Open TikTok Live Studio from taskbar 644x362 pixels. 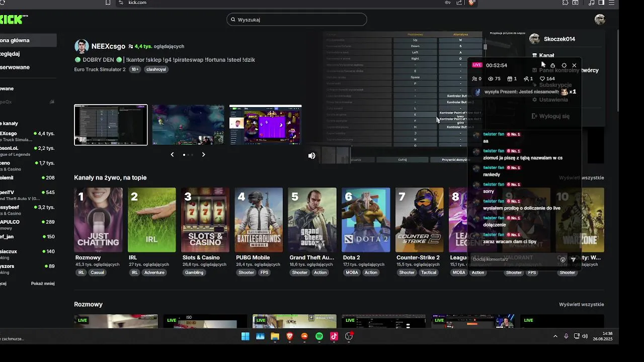click(334, 336)
